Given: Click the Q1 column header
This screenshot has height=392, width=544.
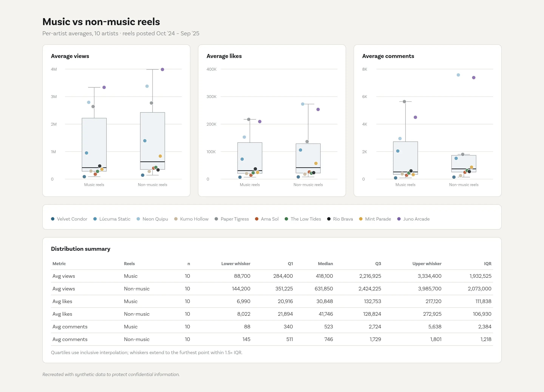Looking at the screenshot, I should click(x=290, y=263).
